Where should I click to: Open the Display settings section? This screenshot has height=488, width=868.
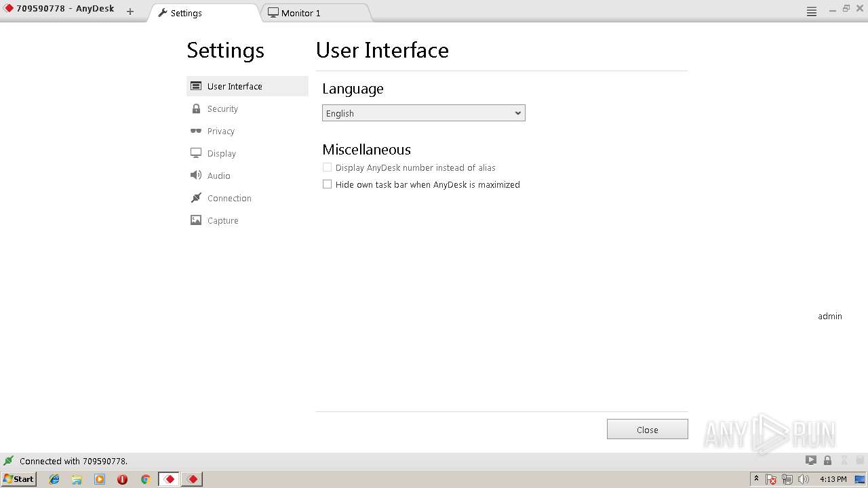pyautogui.click(x=247, y=153)
